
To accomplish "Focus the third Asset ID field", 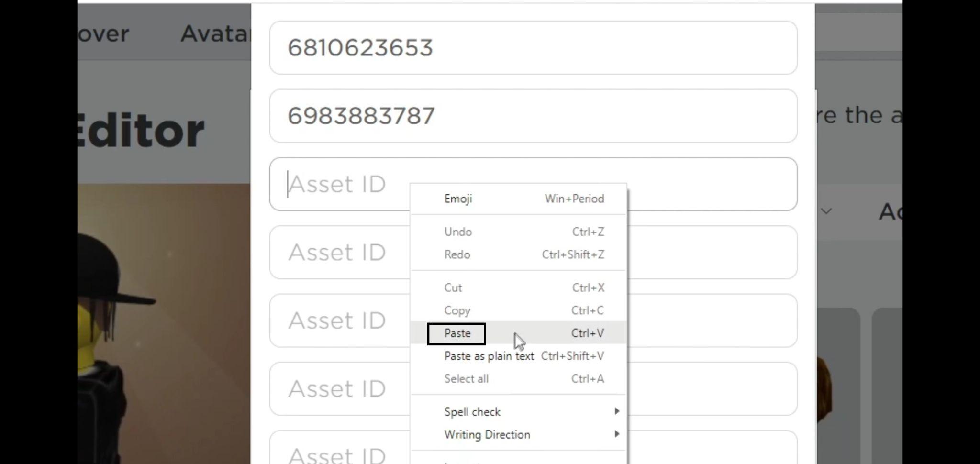I will coord(533,184).
